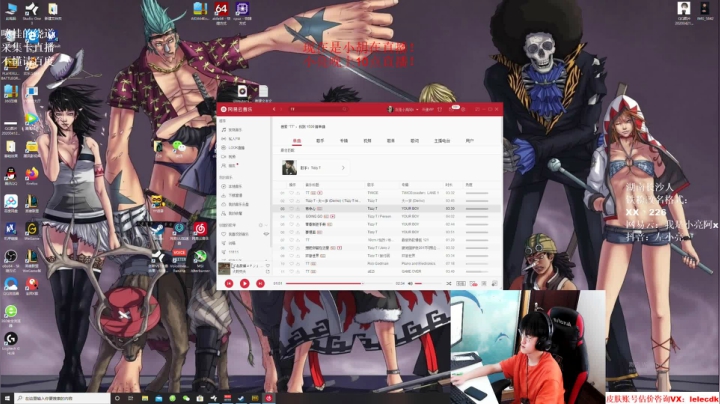Viewport: 720px width, 404px height.
Task: Open WeChat from the taskbar
Action: click(186, 398)
